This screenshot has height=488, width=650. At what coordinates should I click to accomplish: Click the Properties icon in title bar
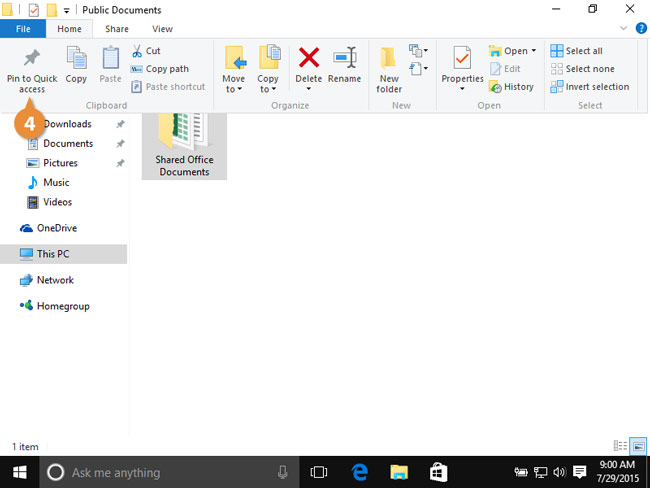point(34,10)
